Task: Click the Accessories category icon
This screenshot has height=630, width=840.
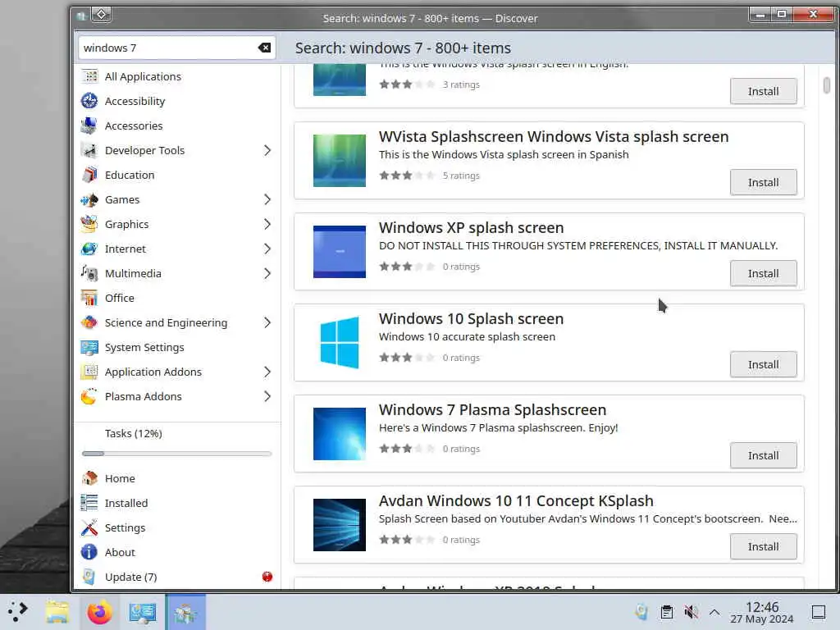Action: [x=89, y=126]
